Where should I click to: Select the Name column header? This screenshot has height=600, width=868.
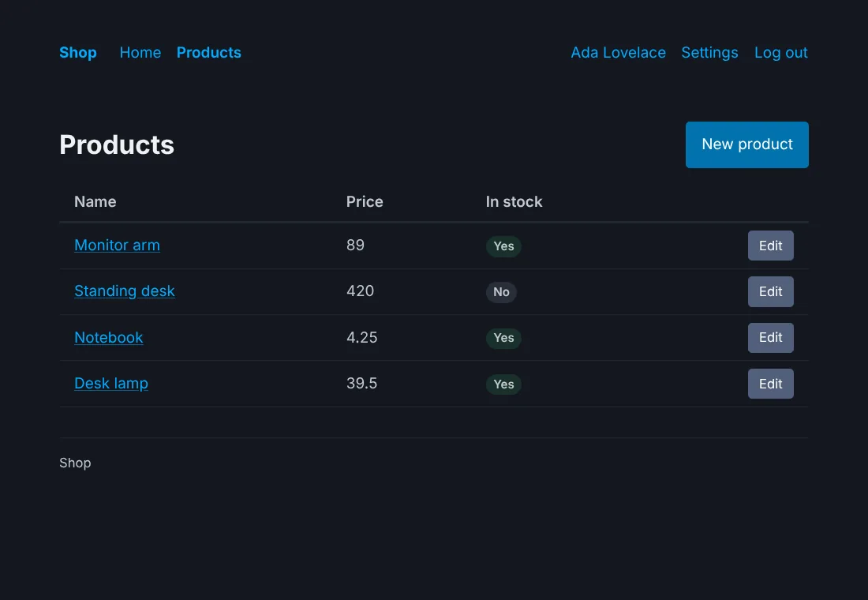tap(95, 201)
